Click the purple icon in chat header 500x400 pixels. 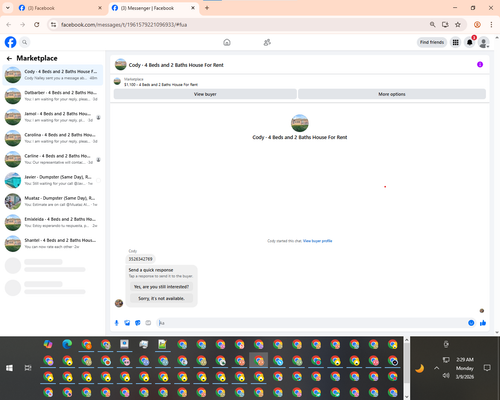click(x=480, y=64)
